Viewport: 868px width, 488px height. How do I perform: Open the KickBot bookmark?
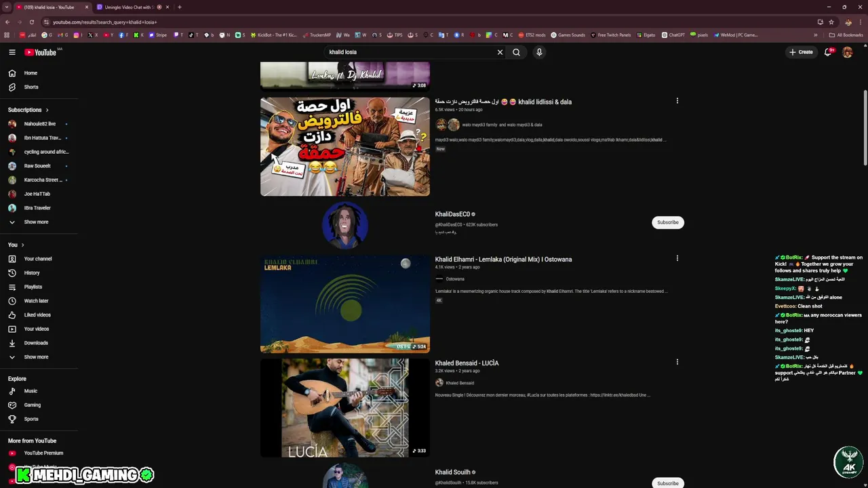tap(274, 35)
